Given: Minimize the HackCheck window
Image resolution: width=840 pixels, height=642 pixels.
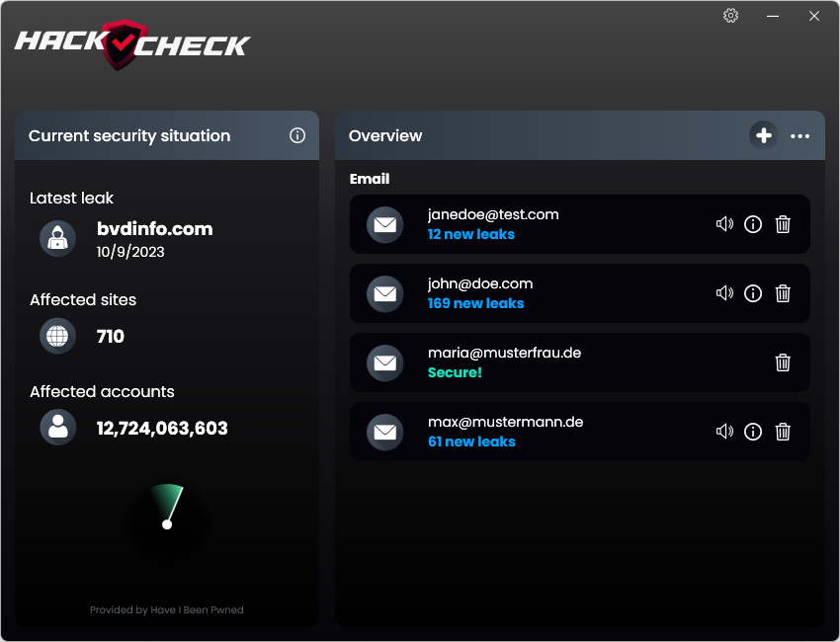Looking at the screenshot, I should [x=773, y=16].
